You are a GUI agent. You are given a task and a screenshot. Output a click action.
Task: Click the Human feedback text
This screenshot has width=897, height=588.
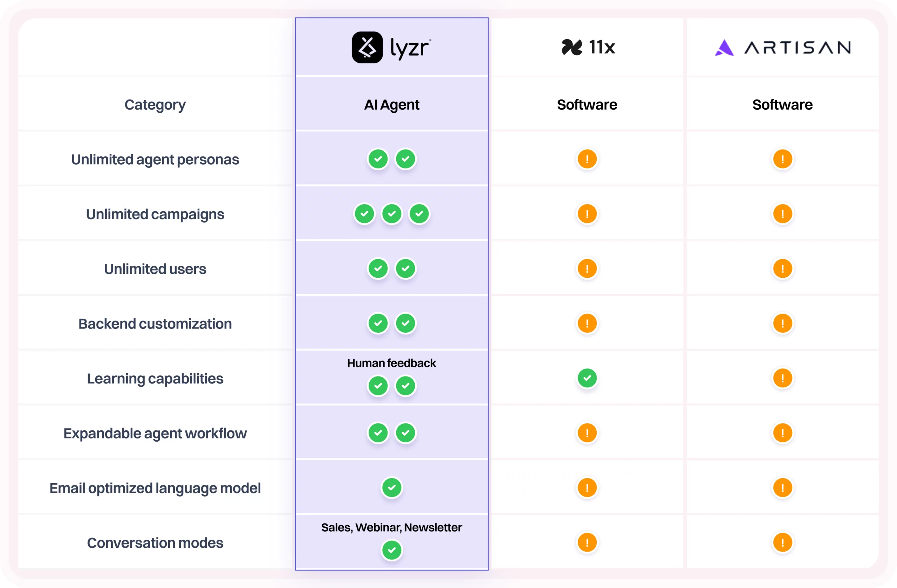coord(392,363)
